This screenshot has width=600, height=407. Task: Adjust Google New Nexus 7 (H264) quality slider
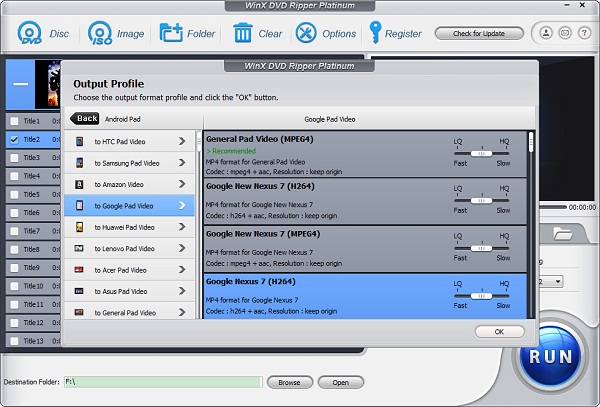pyautogui.click(x=481, y=200)
